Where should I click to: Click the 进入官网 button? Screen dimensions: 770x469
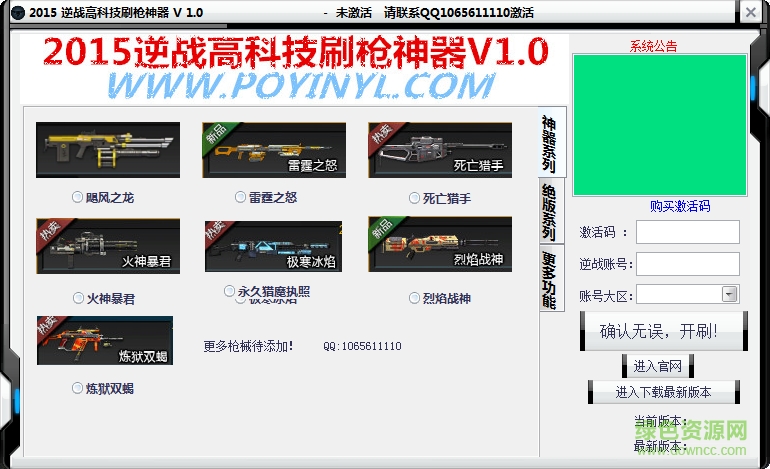658,366
